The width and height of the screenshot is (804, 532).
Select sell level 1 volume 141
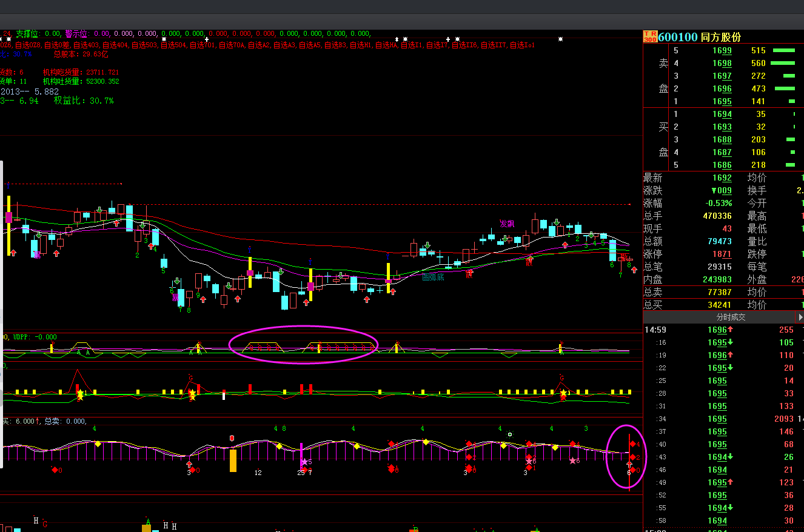click(x=758, y=101)
